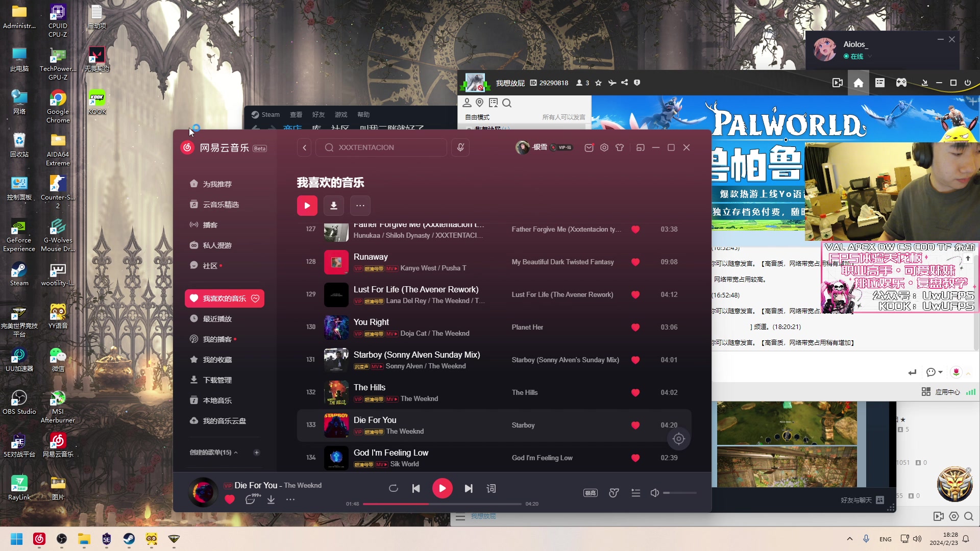Locate the currently playing song in the list
This screenshot has height=551, width=980.
pos(679,439)
